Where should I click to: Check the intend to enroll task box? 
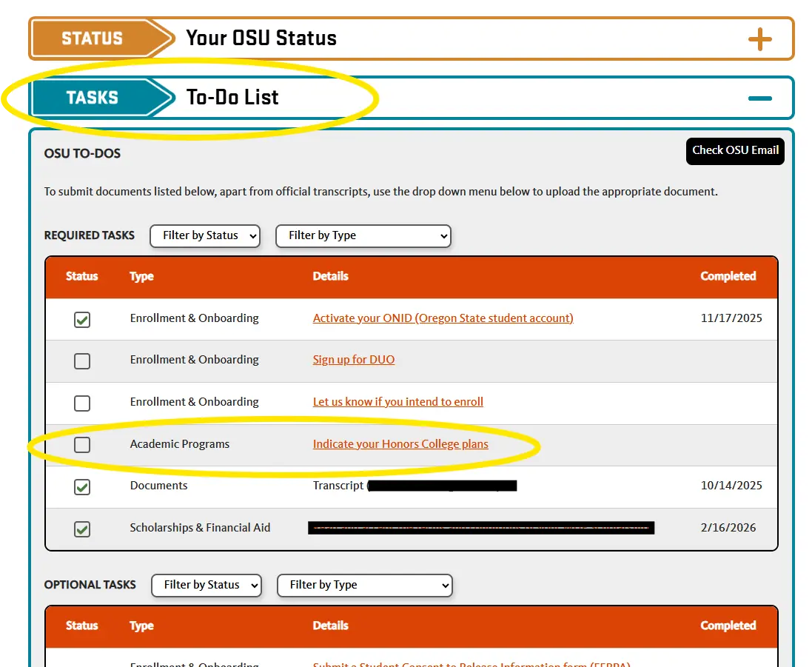82,403
